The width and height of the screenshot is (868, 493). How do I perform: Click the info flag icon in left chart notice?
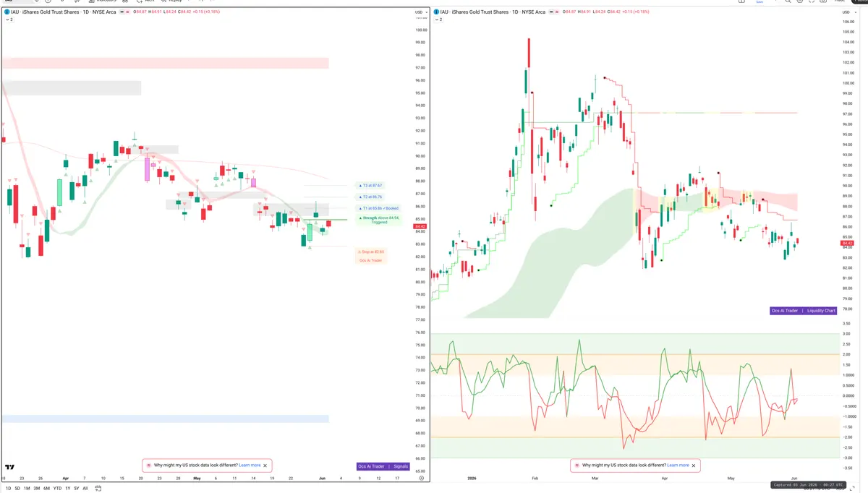[148, 466]
